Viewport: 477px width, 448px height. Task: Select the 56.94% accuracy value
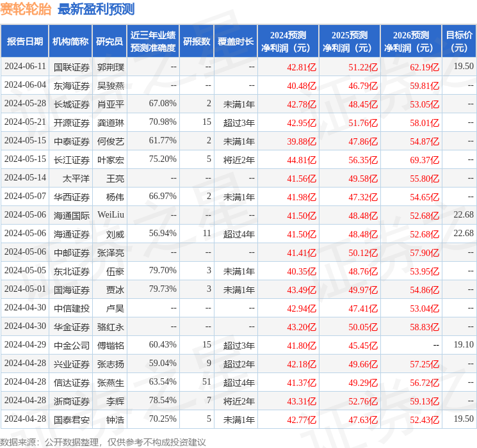(x=163, y=233)
